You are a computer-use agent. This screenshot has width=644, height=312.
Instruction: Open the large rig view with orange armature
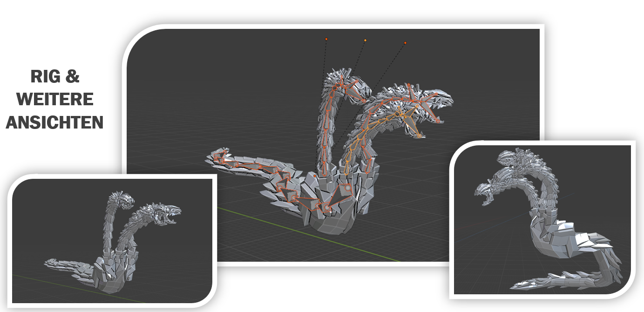pos(333,145)
